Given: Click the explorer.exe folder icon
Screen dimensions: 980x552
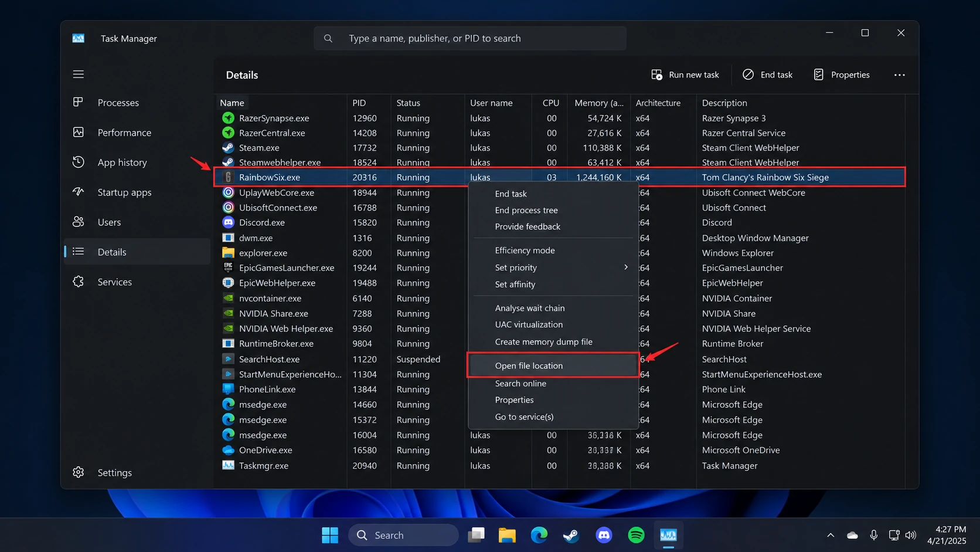Looking at the screenshot, I should click(x=228, y=253).
